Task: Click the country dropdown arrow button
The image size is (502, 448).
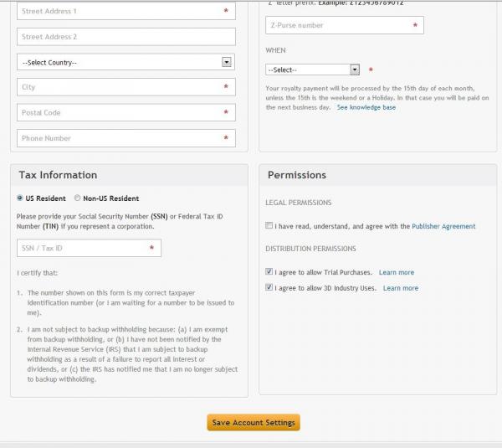Action: pyautogui.click(x=227, y=62)
